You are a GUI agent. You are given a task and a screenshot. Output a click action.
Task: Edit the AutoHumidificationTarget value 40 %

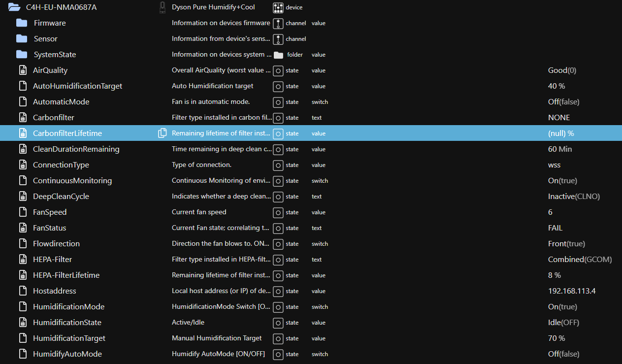click(557, 86)
